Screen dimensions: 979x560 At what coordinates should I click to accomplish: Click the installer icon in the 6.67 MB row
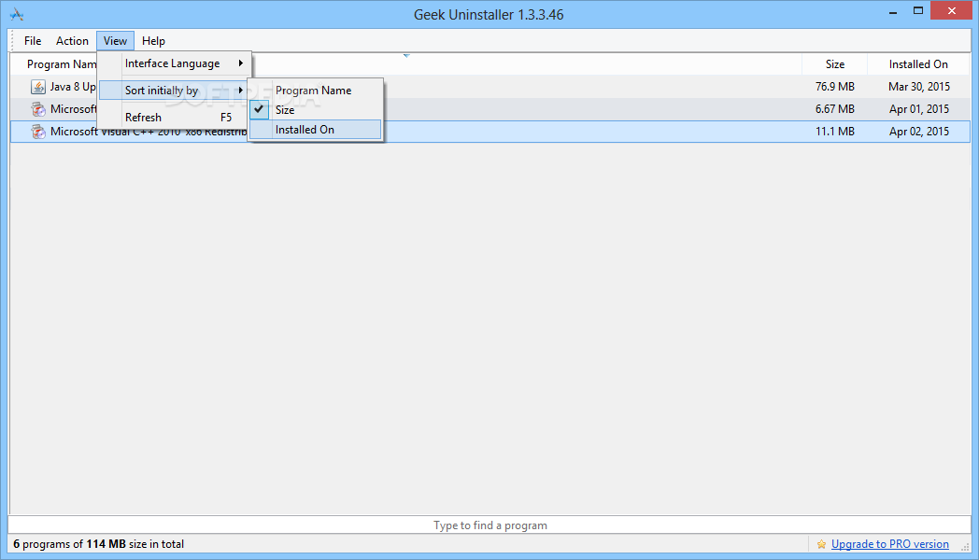(38, 109)
